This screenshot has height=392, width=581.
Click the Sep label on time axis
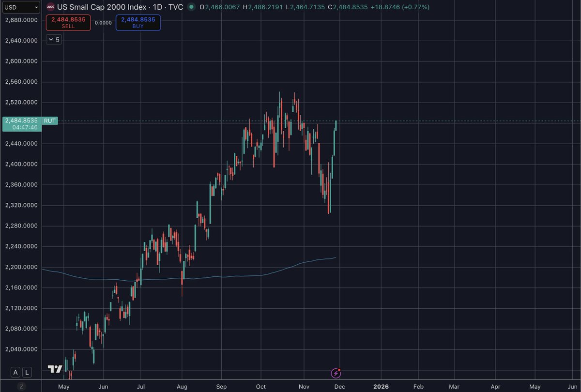click(221, 387)
